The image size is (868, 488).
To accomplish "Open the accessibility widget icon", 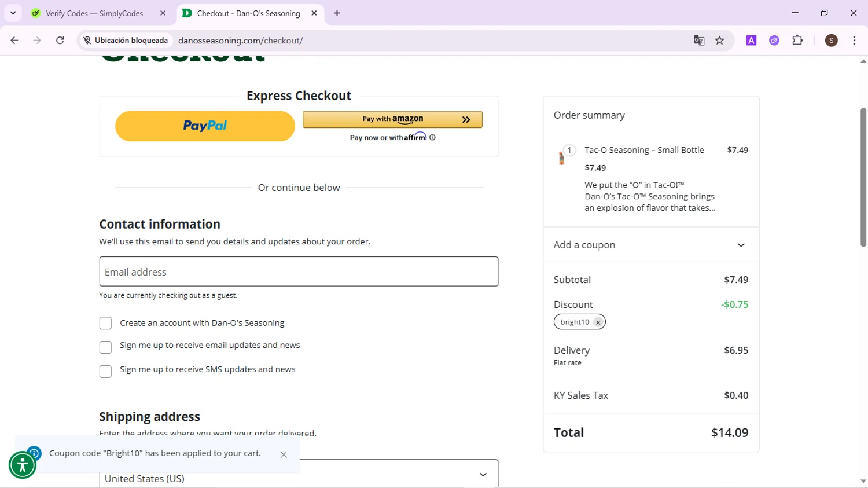I will [x=23, y=465].
